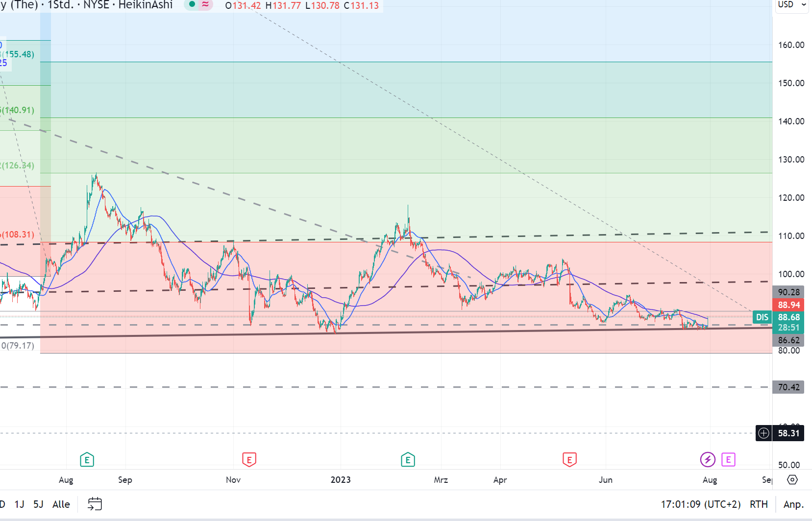This screenshot has width=812, height=521.
Task: Open the red earnings marker near November
Action: [x=249, y=460]
